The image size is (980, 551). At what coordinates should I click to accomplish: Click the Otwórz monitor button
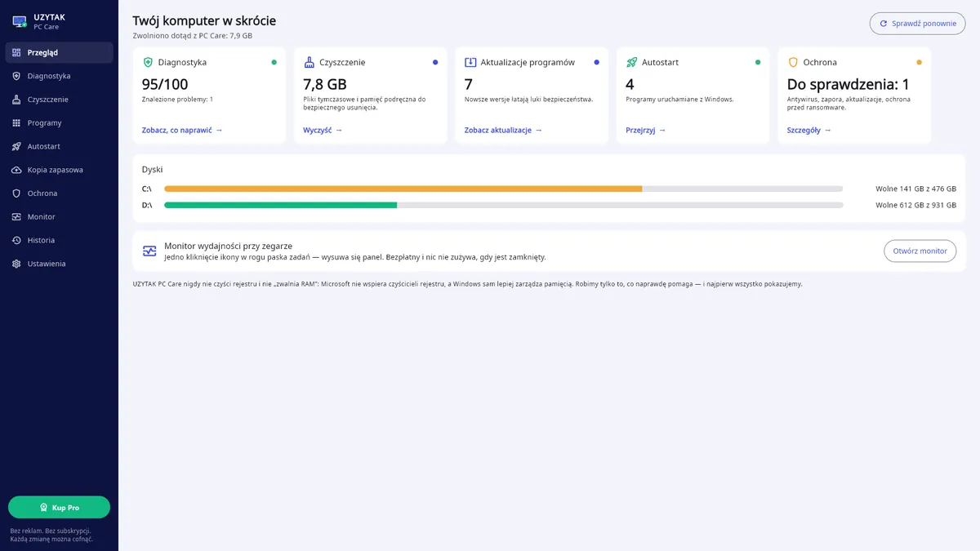[920, 251]
